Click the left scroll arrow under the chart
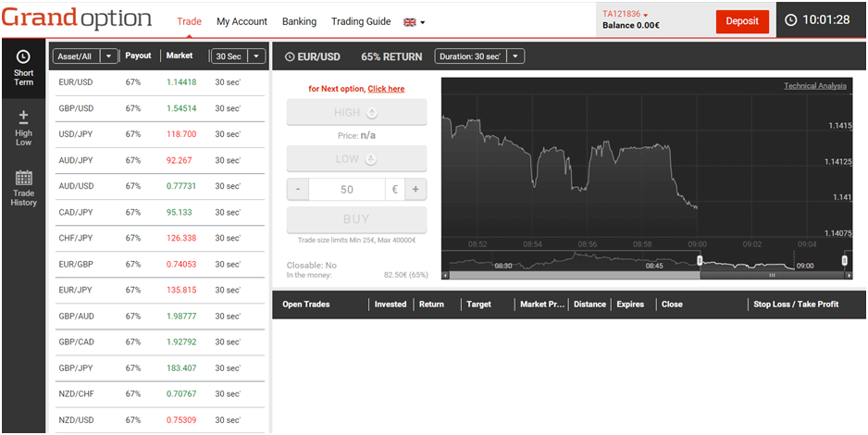Image resolution: width=868 pixels, height=435 pixels. (444, 275)
